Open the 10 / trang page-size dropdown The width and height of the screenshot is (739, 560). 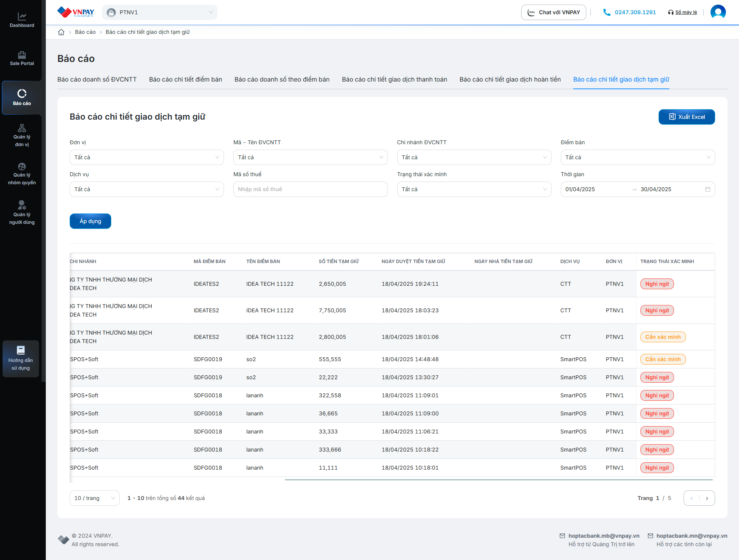pyautogui.click(x=95, y=498)
